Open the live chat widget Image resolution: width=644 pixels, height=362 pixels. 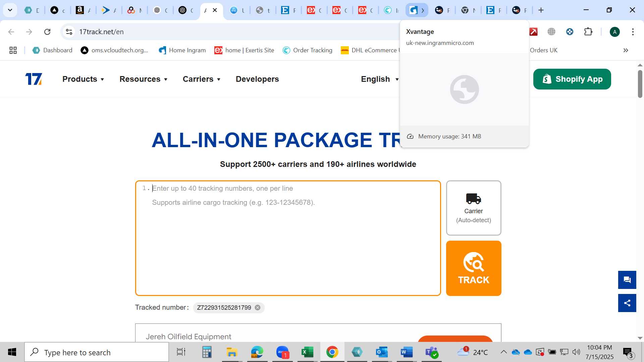(x=627, y=280)
